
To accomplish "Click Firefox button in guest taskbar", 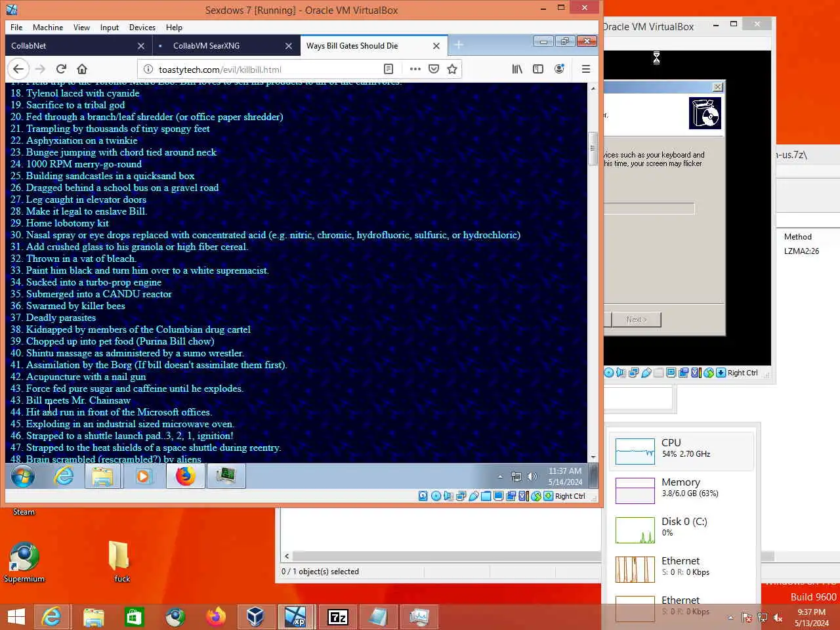I will click(x=185, y=476).
